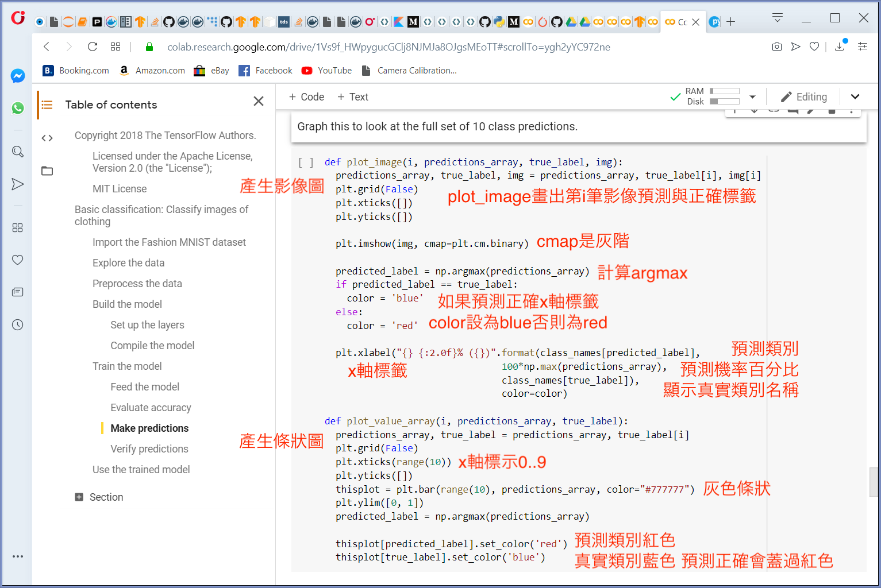Click the Disk usage bar

725,102
